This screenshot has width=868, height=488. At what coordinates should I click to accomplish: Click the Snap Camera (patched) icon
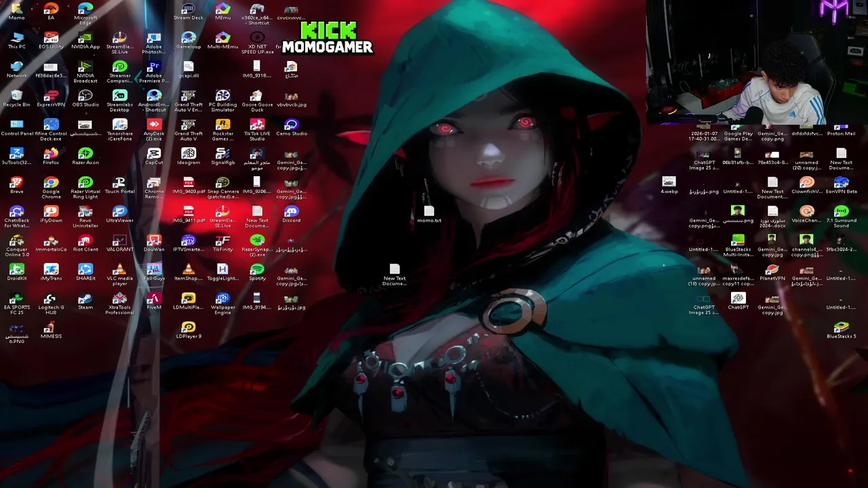223,186
